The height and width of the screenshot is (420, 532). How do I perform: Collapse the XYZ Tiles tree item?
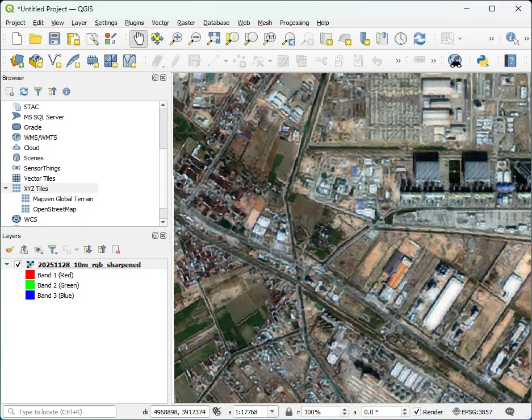tap(7, 188)
